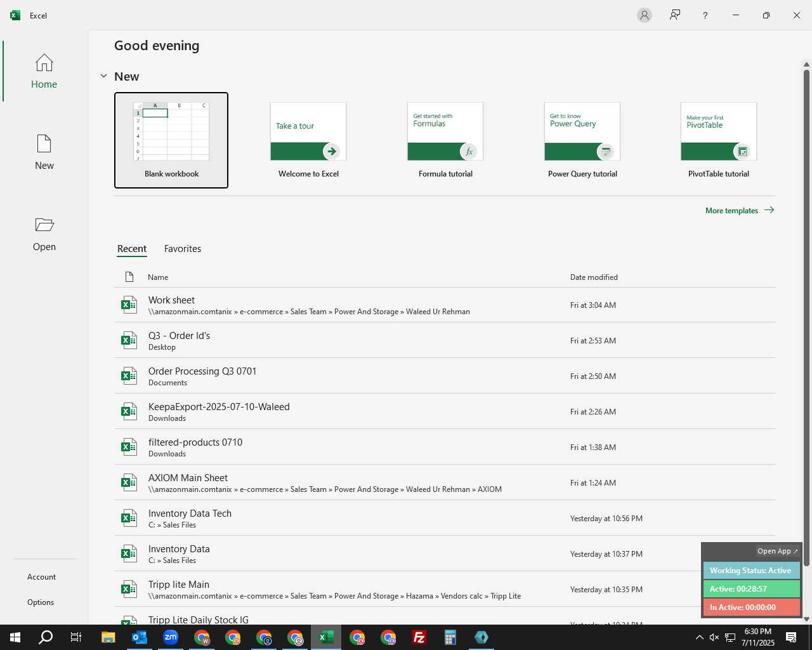Open the PivotTable tutorial template

pyautogui.click(x=719, y=140)
